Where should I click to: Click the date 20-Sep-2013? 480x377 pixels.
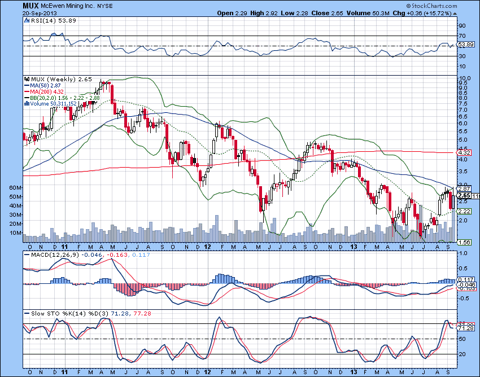click(x=40, y=13)
